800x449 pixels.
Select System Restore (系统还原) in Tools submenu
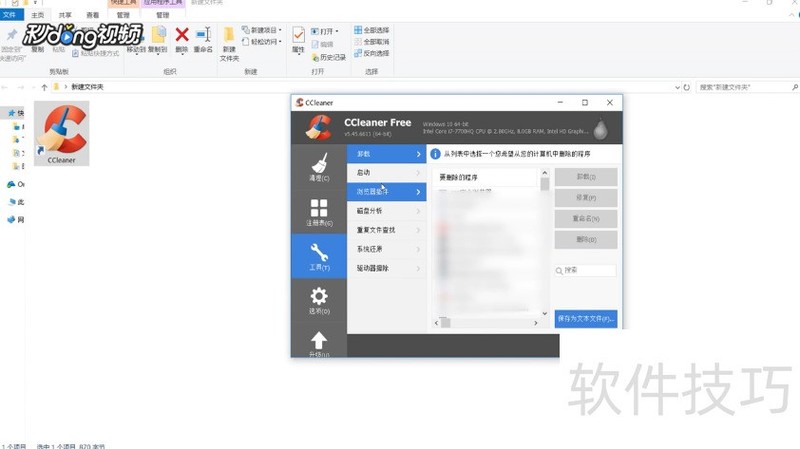click(387, 249)
